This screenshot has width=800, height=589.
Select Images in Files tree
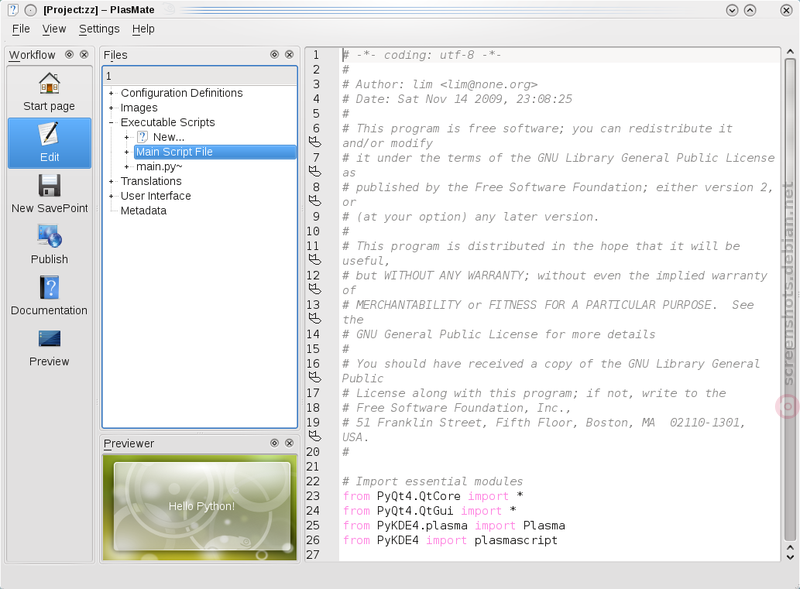pyautogui.click(x=139, y=108)
